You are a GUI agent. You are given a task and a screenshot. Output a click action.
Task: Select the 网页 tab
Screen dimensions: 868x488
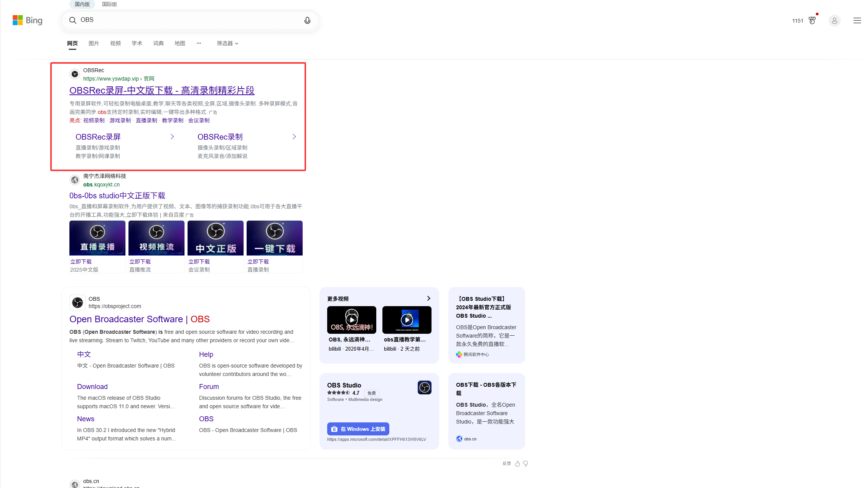pyautogui.click(x=72, y=43)
